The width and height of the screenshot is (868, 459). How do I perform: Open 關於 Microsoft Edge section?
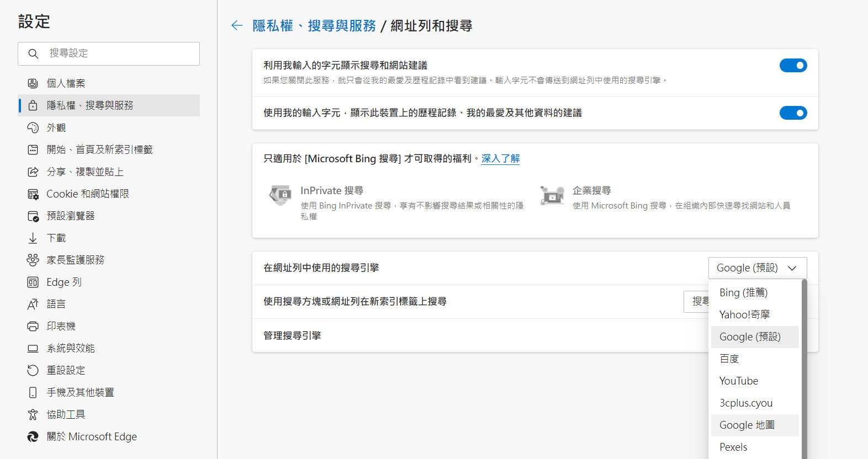(x=109, y=436)
